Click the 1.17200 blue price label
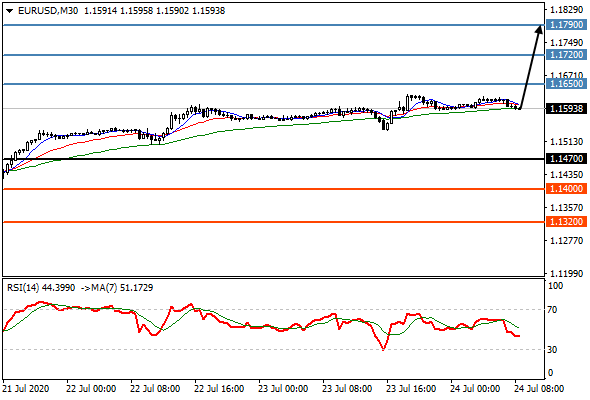The width and height of the screenshot is (590, 400). 566,55
